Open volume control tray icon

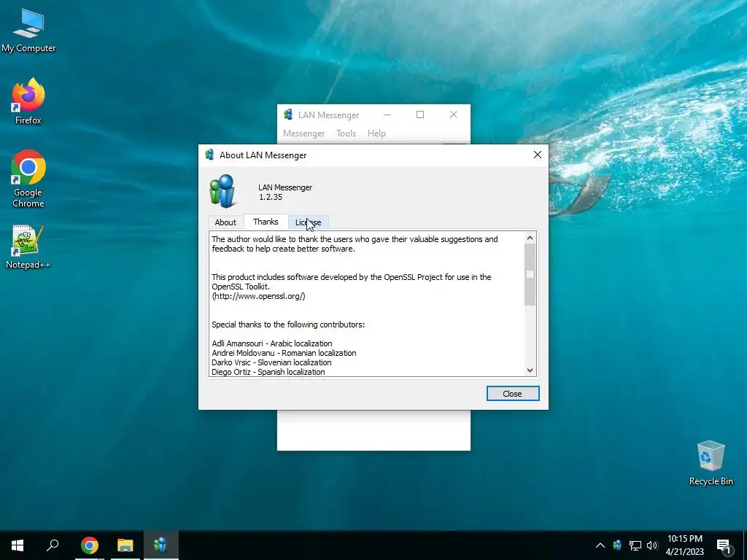pos(652,545)
